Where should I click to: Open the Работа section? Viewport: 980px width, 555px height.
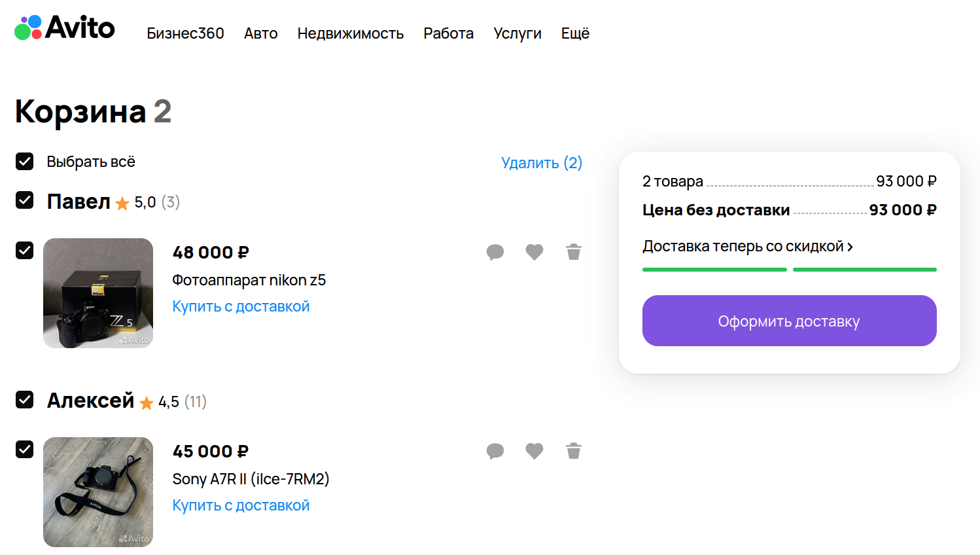click(x=449, y=33)
